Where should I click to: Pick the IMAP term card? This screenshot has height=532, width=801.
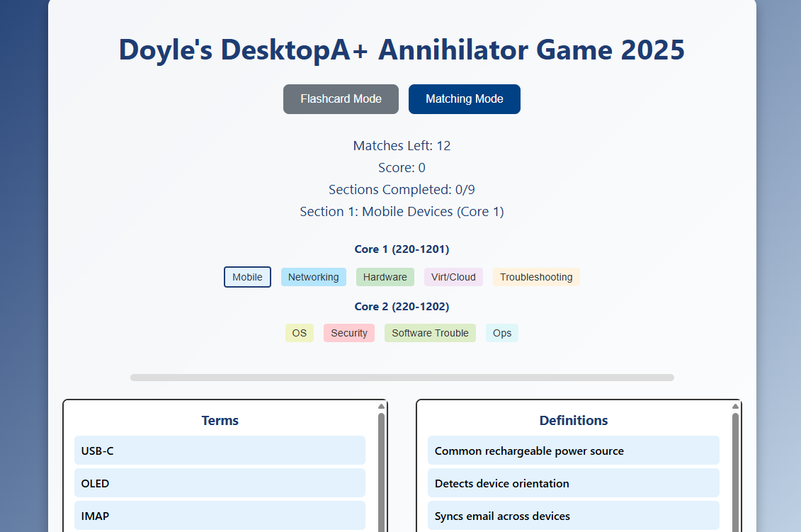(x=220, y=516)
